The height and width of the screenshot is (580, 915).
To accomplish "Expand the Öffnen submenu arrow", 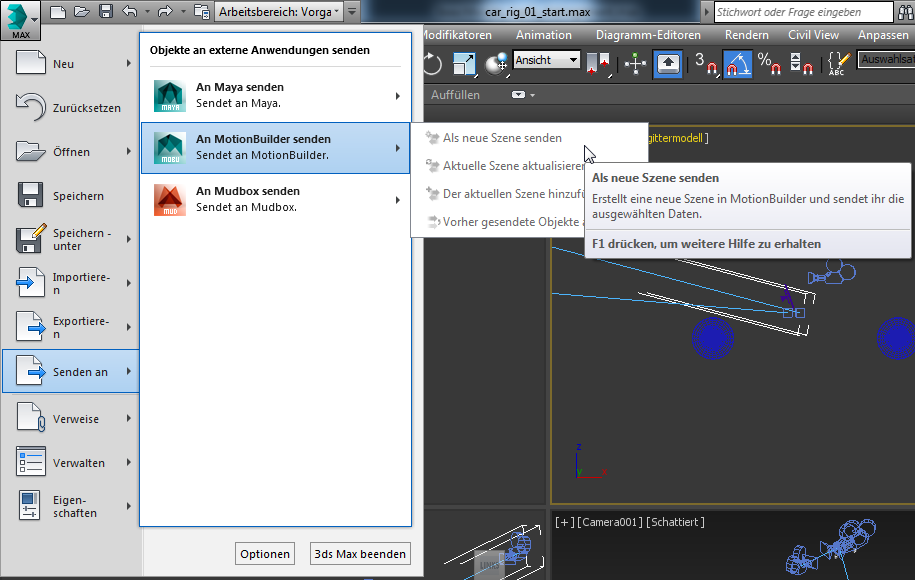I will 129,151.
